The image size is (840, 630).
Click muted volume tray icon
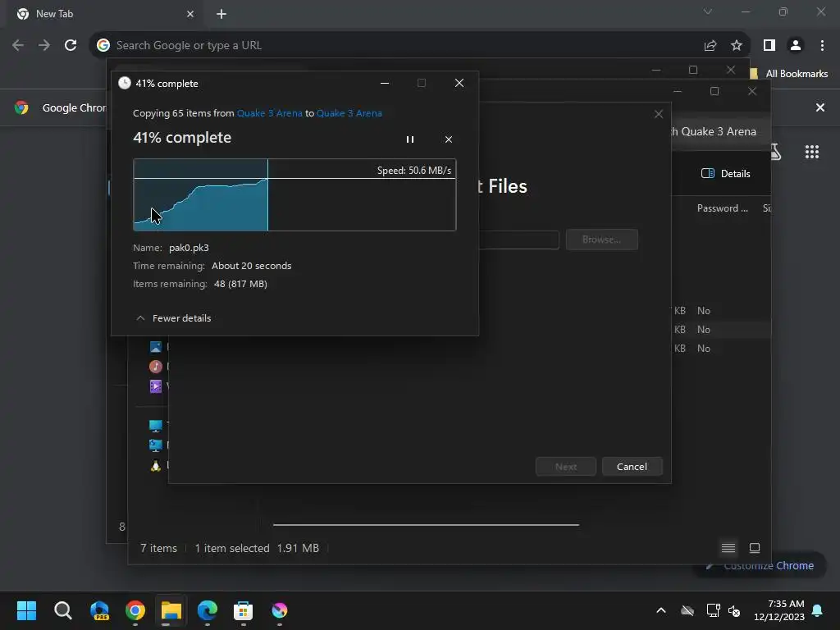734,610
